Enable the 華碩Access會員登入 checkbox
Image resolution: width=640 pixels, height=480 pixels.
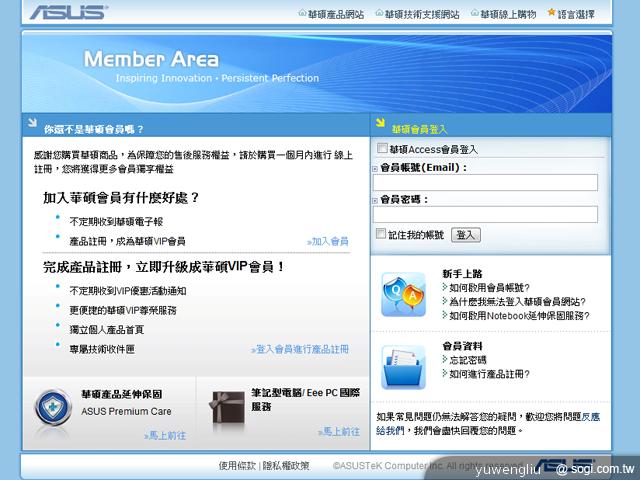[381, 149]
